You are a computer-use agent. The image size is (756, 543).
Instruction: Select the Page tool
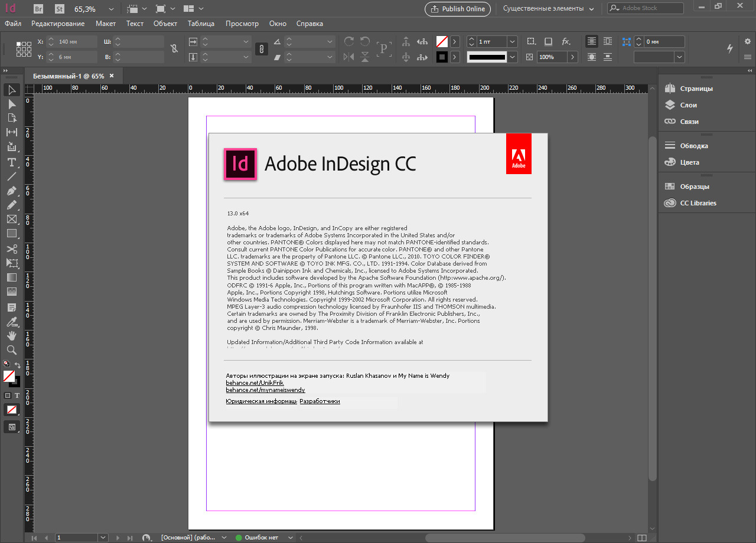tap(12, 118)
